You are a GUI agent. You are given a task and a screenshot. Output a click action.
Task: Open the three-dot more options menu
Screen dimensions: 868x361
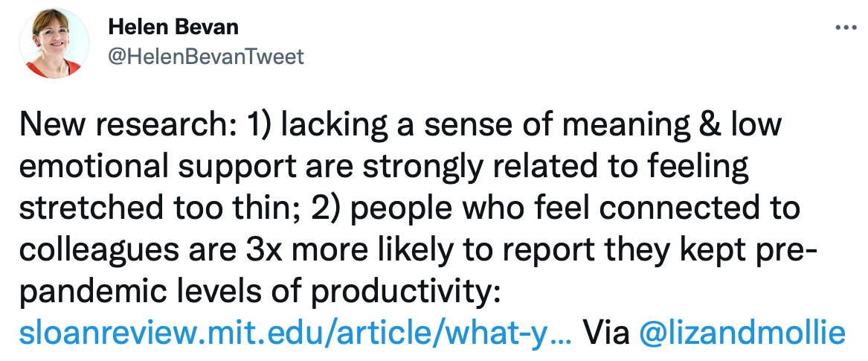point(845,27)
